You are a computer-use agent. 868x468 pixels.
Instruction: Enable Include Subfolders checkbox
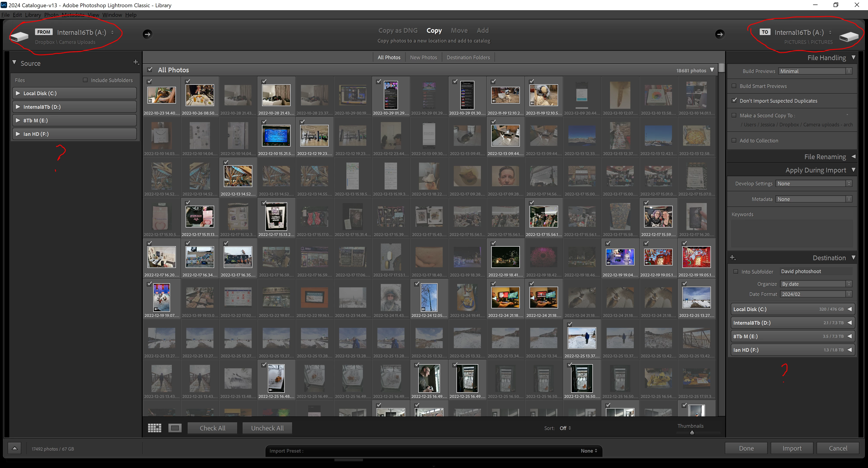coord(85,80)
